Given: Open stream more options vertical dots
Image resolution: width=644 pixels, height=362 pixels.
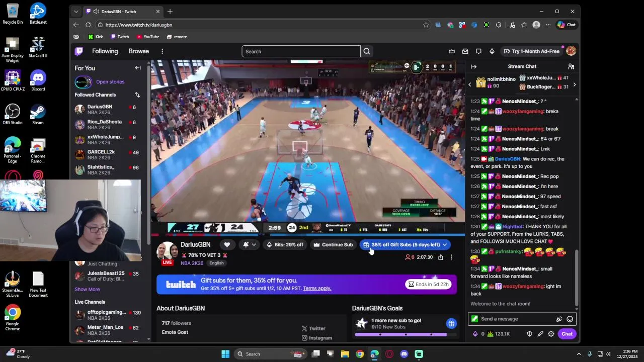Looking at the screenshot, I should [451, 257].
